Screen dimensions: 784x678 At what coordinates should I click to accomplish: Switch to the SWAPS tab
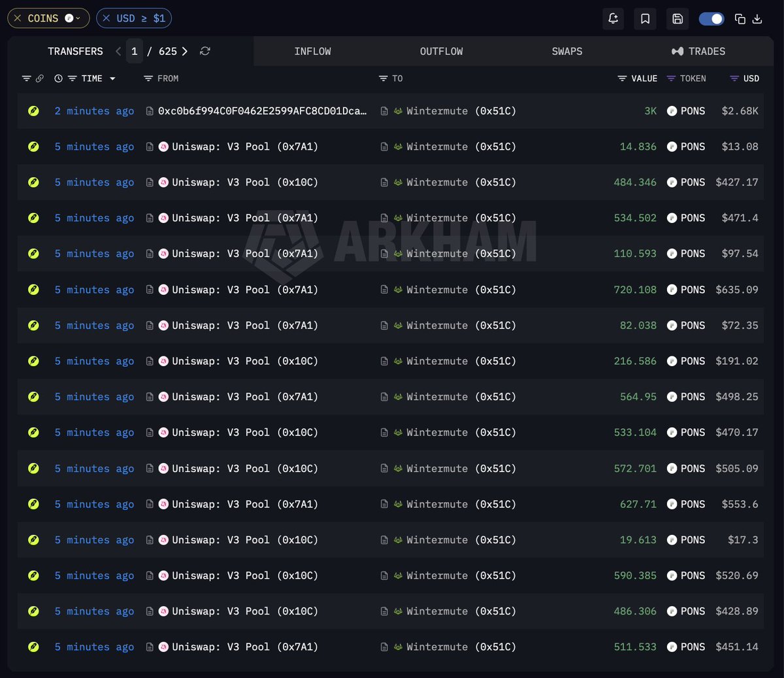click(567, 51)
